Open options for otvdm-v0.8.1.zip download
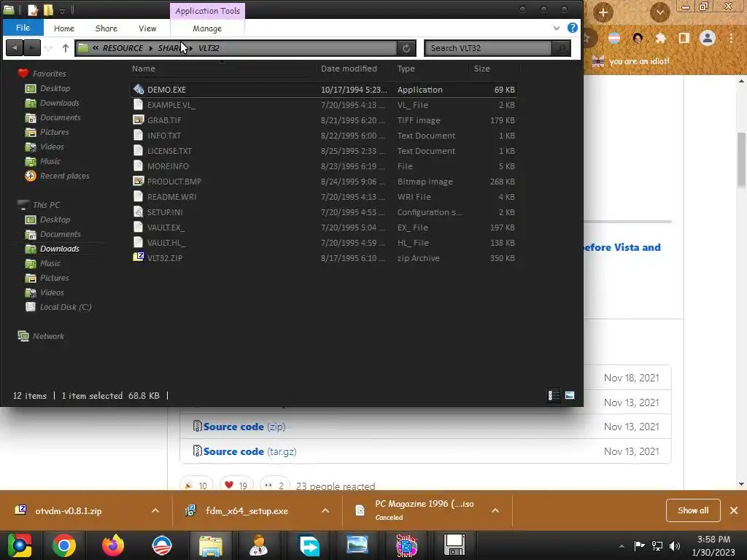Viewport: 747px width, 560px height. 155,510
